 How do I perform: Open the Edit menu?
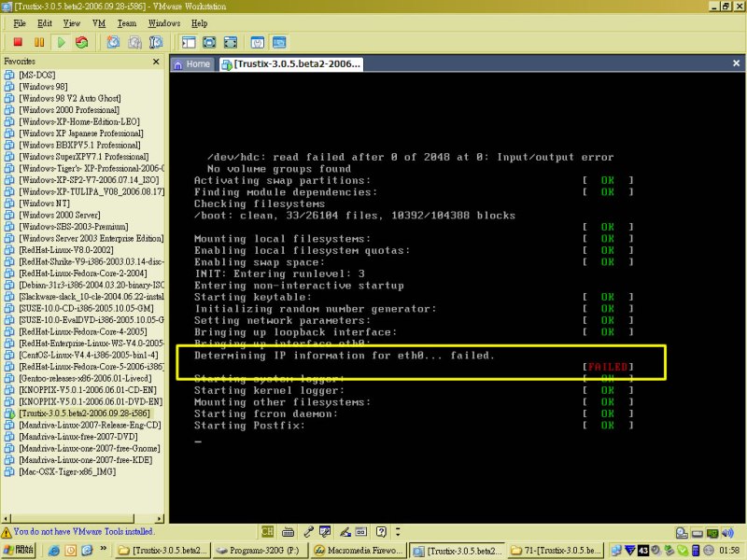[x=45, y=23]
